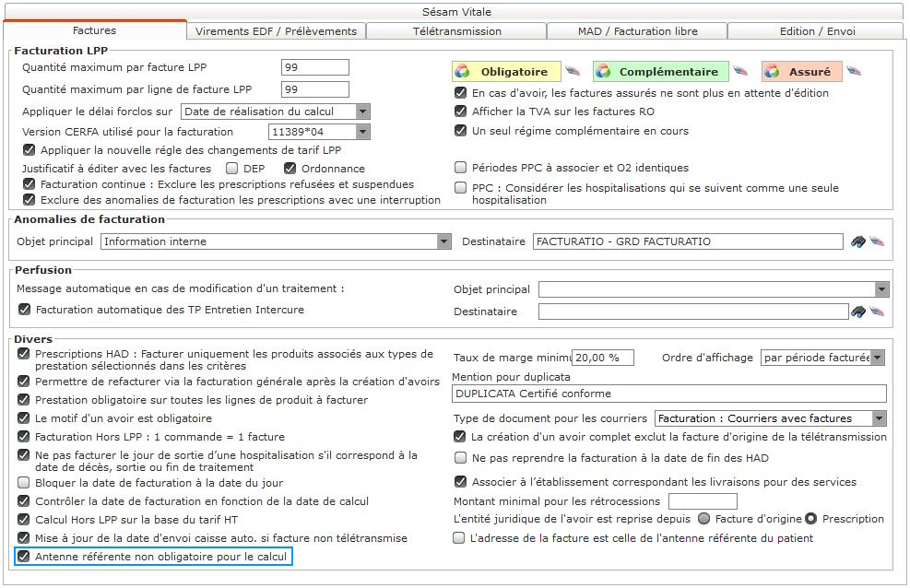Check 'L'adresse de la facture est celle de l'antenne référente'
This screenshot has height=588, width=910.
pos(459,538)
